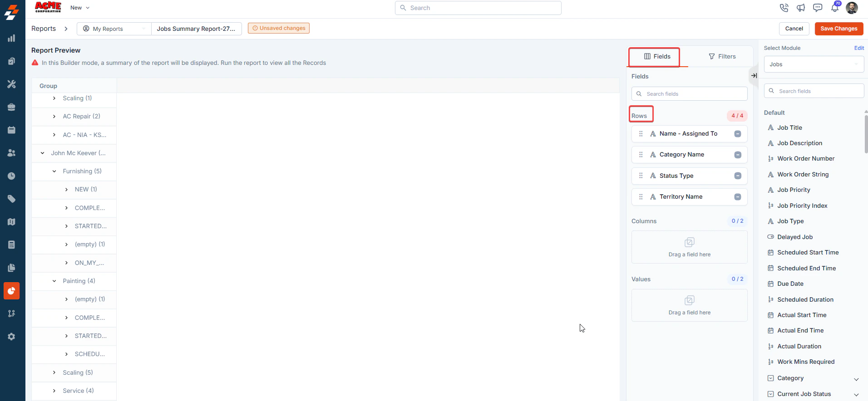868x401 pixels.
Task: Select the Job Title field
Action: pyautogui.click(x=789, y=128)
